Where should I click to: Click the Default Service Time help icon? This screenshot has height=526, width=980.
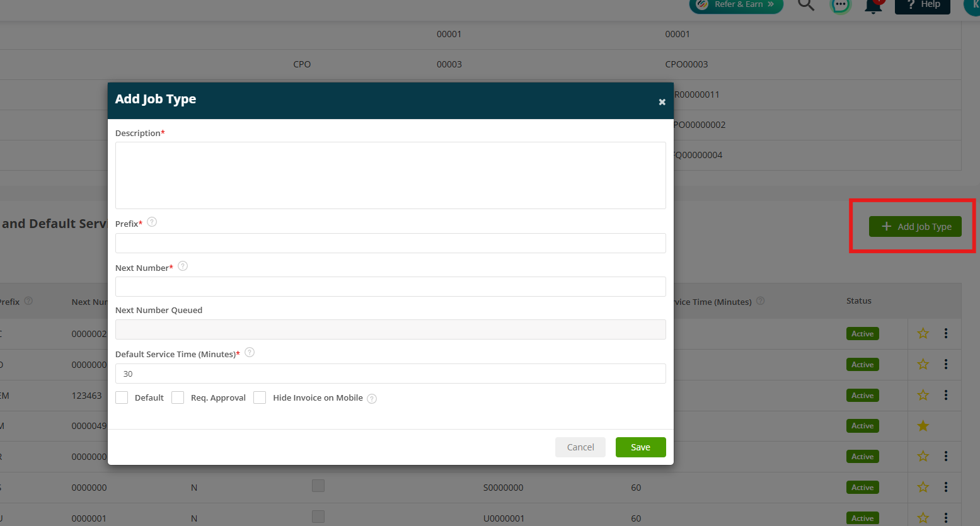[x=250, y=353]
